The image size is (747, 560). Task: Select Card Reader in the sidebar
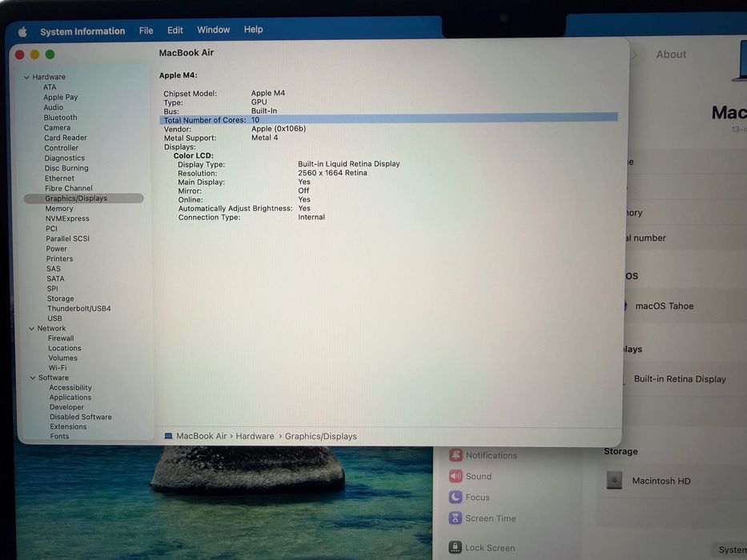[x=66, y=138]
